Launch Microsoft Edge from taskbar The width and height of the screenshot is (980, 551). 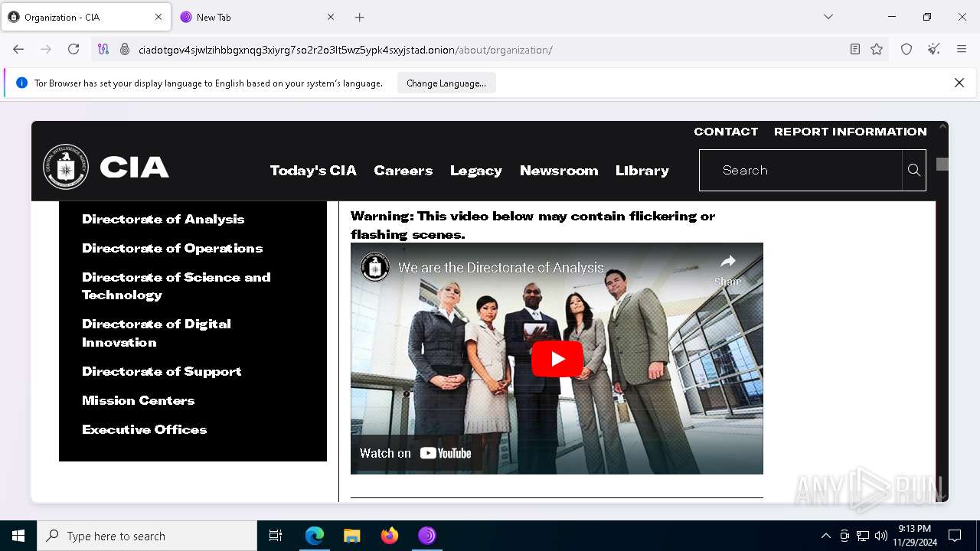pyautogui.click(x=315, y=536)
